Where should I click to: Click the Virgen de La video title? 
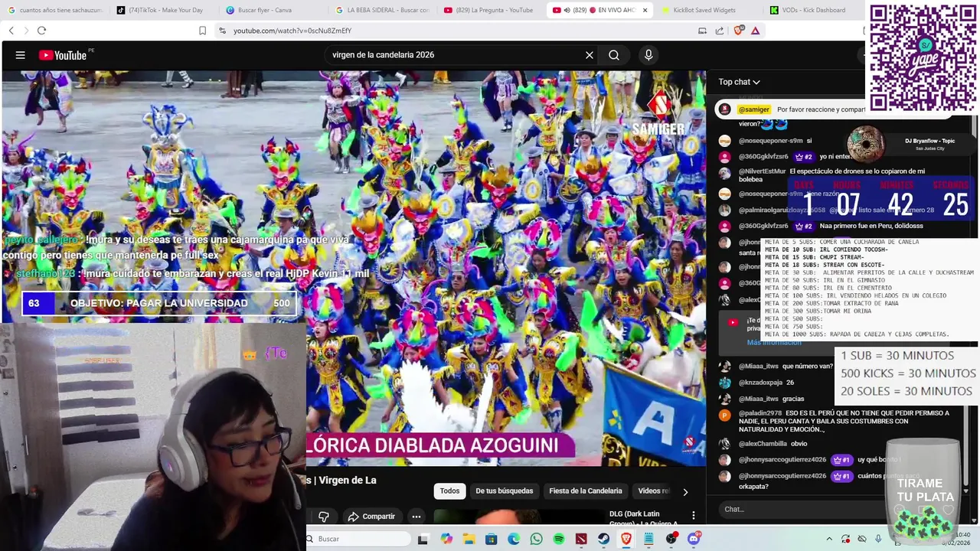(x=342, y=480)
